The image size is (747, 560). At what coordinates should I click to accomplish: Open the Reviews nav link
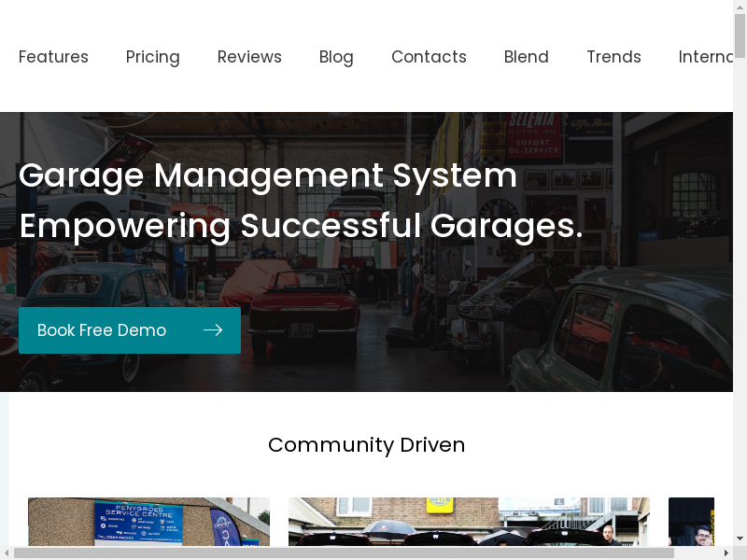pyautogui.click(x=249, y=57)
